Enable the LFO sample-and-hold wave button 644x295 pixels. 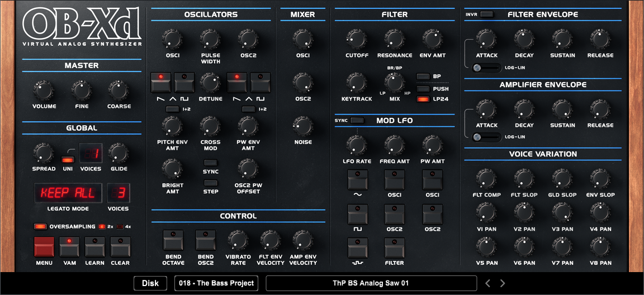coord(358,248)
